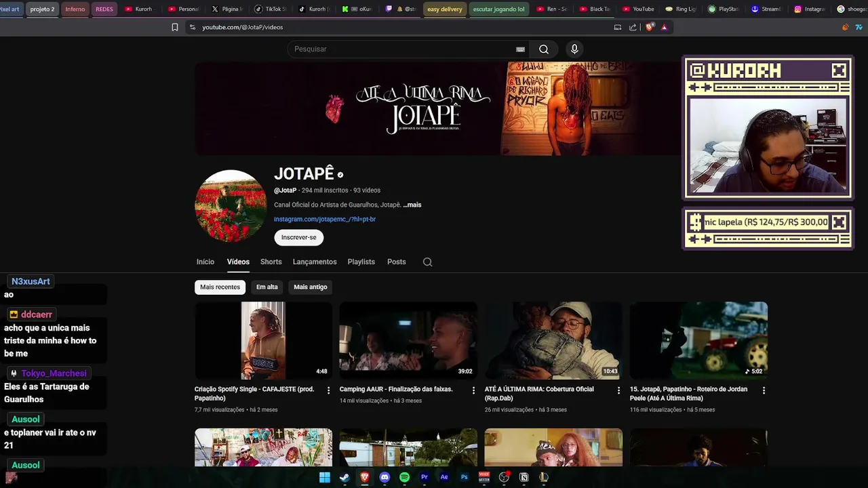Play the 4:48 CAFAJESTE video thumbnail
Viewport: 868px width, 488px height.
(264, 340)
